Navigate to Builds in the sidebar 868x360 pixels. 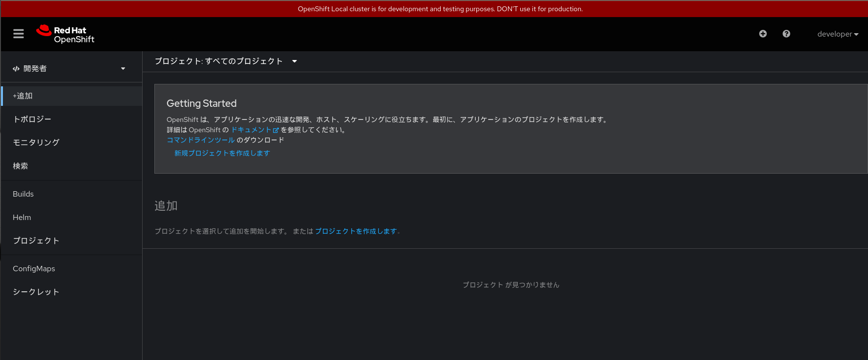point(71,194)
